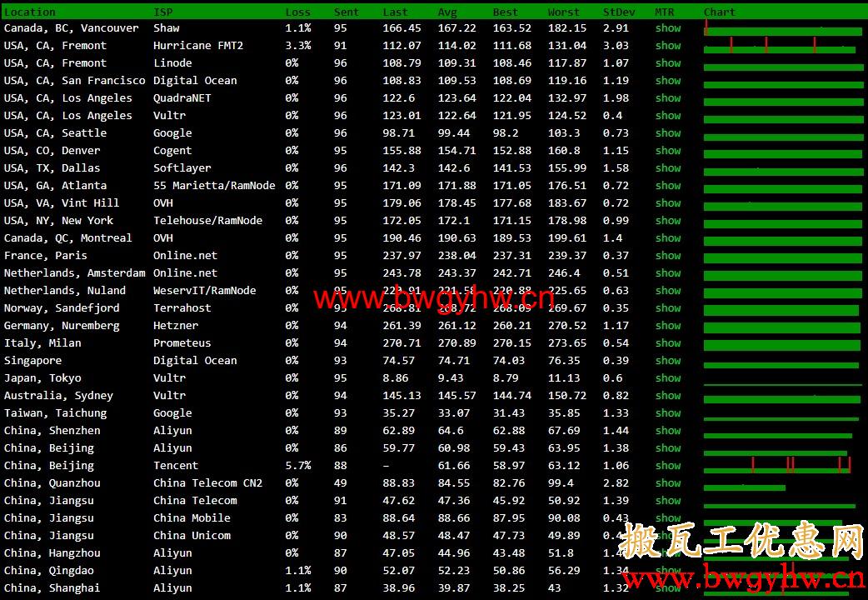Image resolution: width=868 pixels, height=600 pixels.
Task: Select the location 'USA, CO, Denver'
Action: pos(52,150)
